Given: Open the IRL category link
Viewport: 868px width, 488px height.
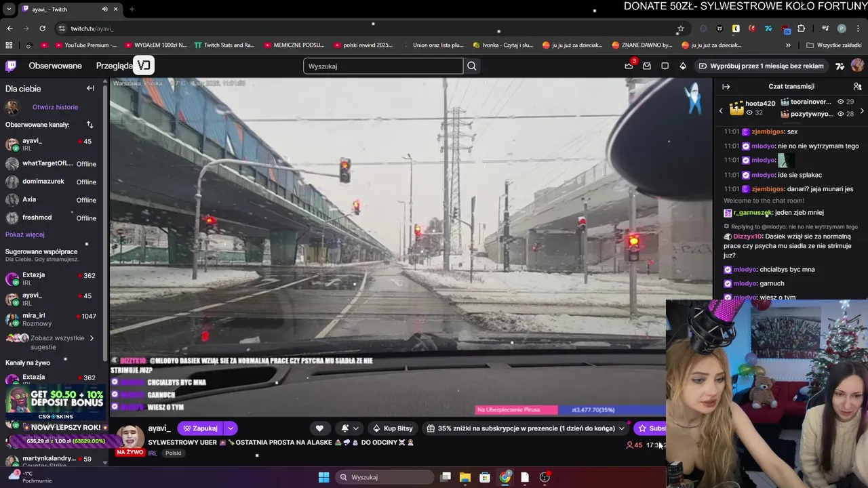Looking at the screenshot, I should [x=153, y=453].
